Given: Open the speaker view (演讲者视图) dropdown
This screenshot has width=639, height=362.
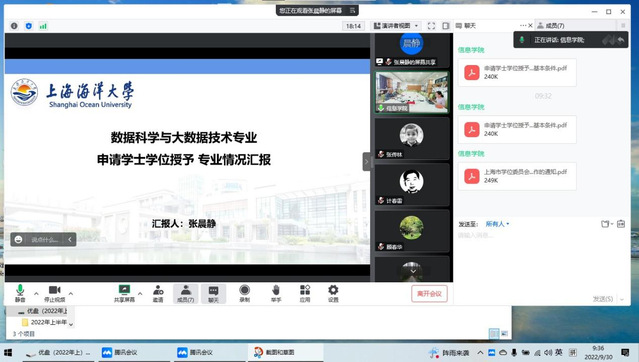Looking at the screenshot, I should point(396,26).
